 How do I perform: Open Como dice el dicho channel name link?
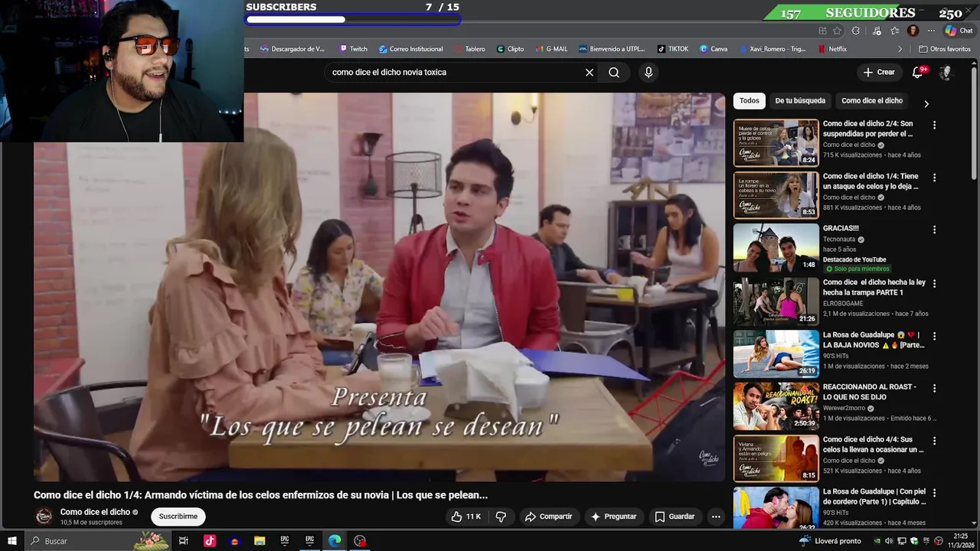95,512
